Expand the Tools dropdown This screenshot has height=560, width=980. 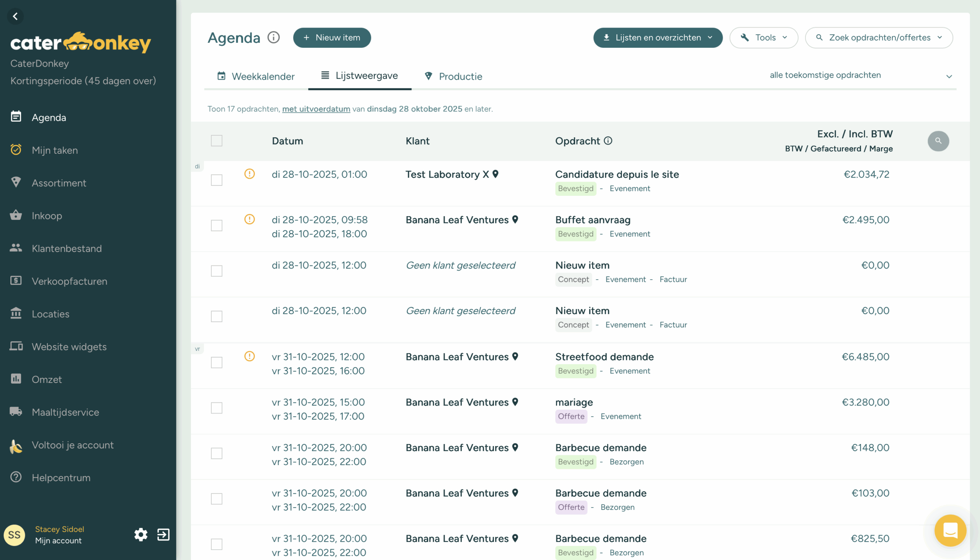click(x=763, y=38)
